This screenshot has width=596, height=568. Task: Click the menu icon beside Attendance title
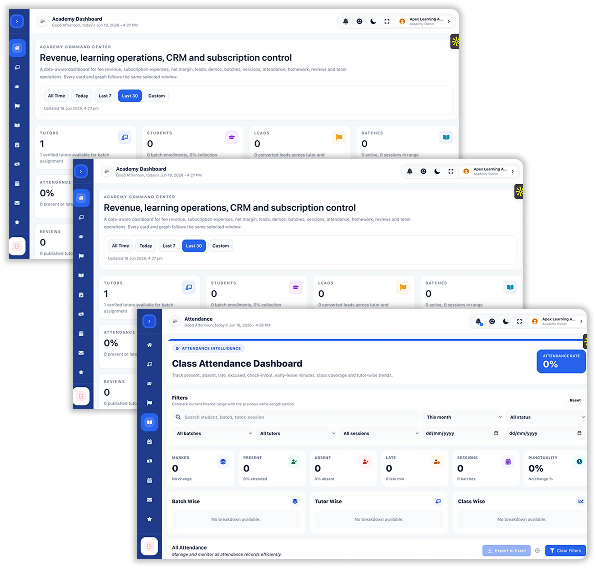point(175,321)
